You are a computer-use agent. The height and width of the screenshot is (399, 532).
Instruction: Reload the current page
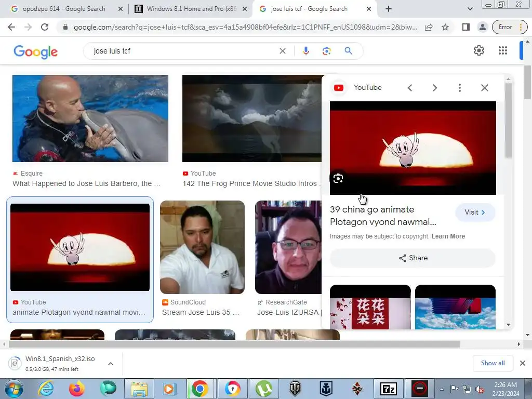(x=45, y=27)
